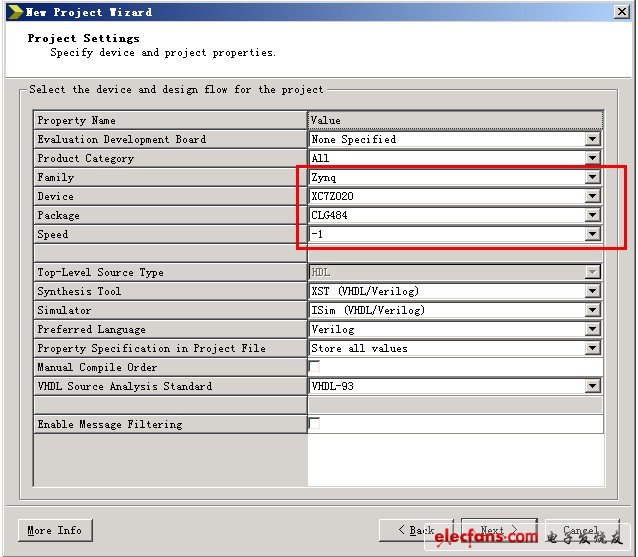Cancel the New Project Wizard
This screenshot has height=557, width=638.
click(581, 530)
